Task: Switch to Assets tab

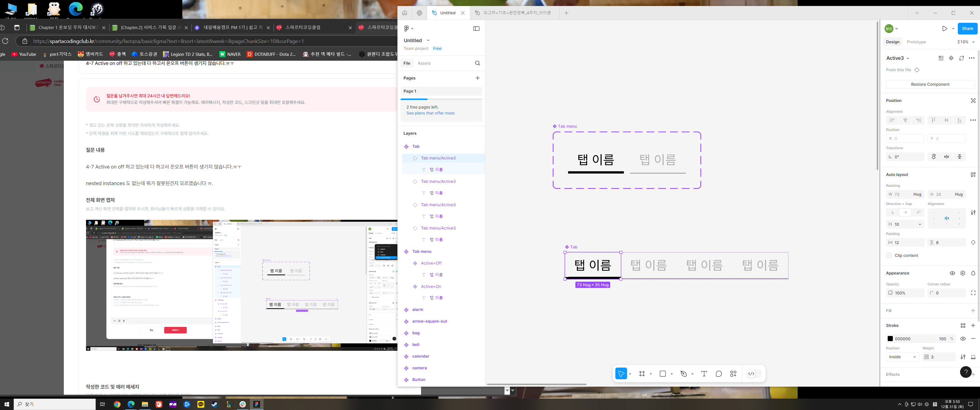Action: 424,63
